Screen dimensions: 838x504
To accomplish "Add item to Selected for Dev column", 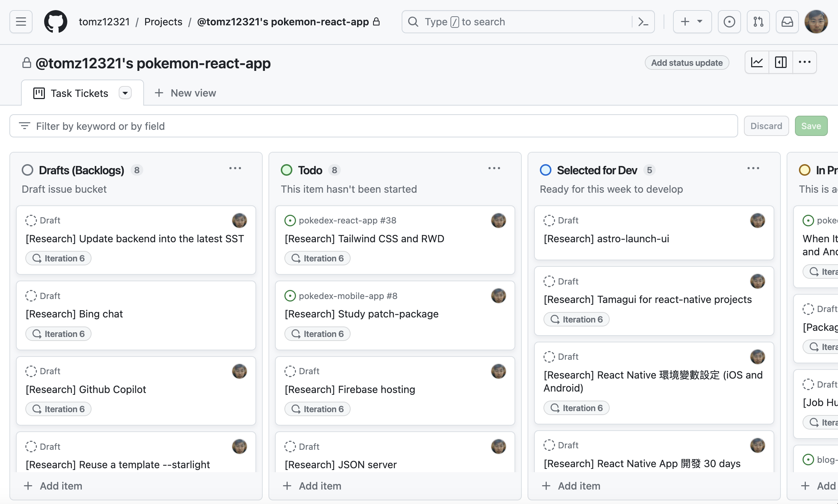I will [571, 486].
